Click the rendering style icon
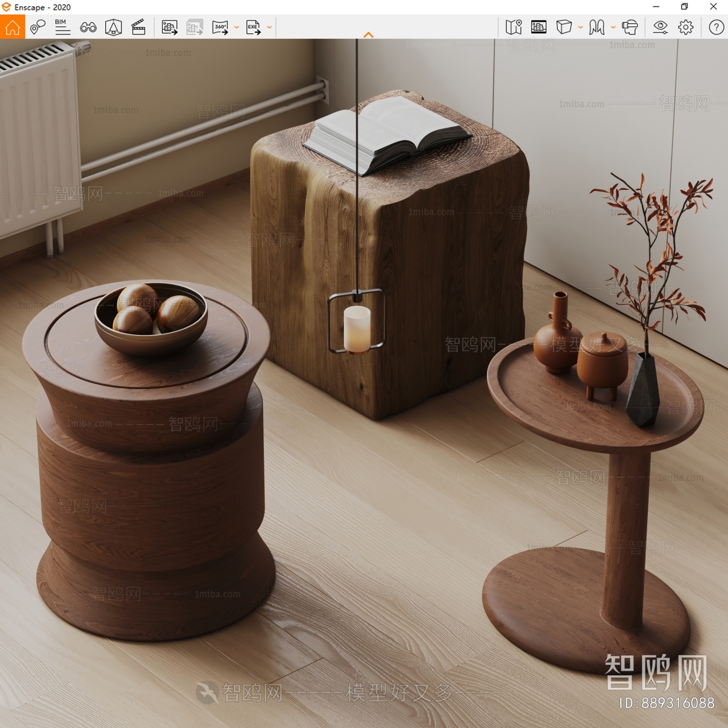This screenshot has height=728, width=728. [597, 27]
